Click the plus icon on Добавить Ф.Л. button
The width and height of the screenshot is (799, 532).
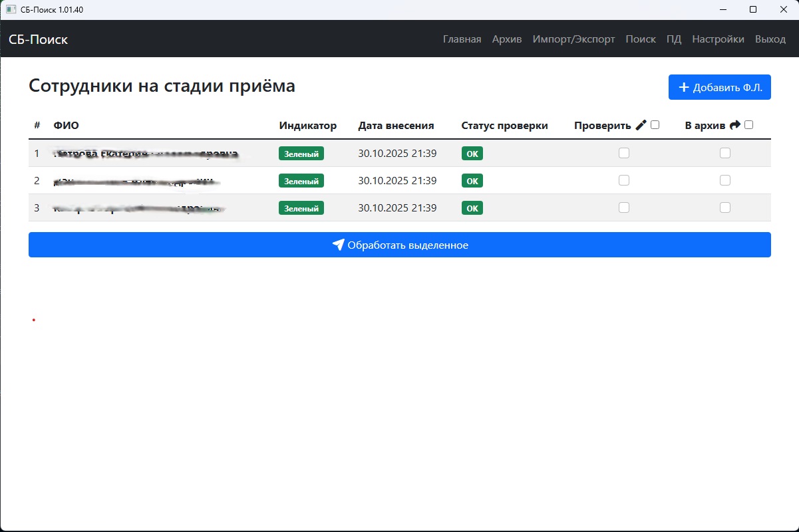(683, 87)
